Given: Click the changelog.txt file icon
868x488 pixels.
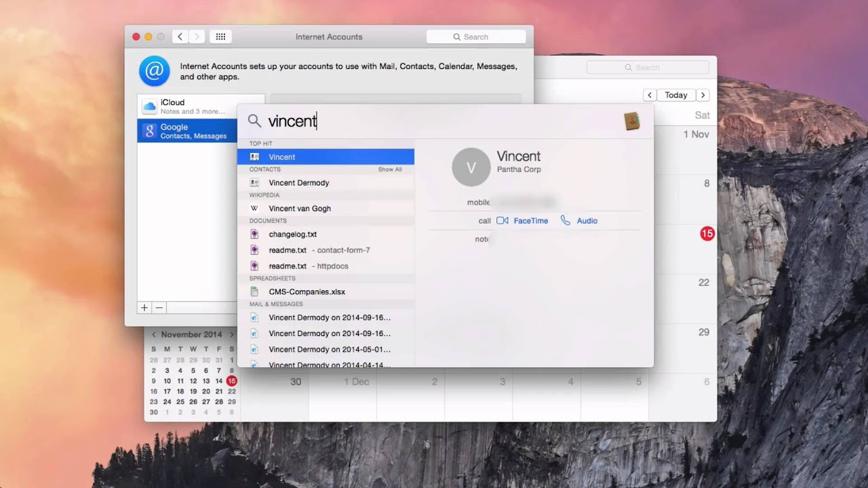Looking at the screenshot, I should tap(254, 234).
